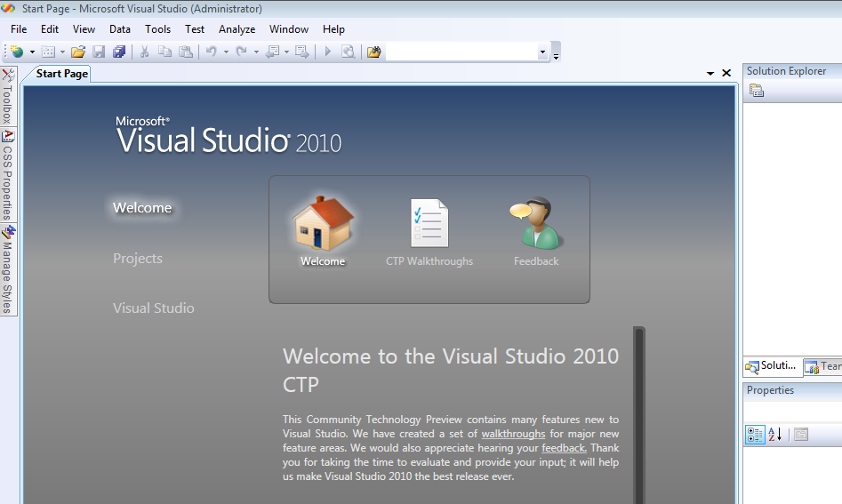This screenshot has height=504, width=842.
Task: Click the Open File folder icon
Action: (x=78, y=52)
